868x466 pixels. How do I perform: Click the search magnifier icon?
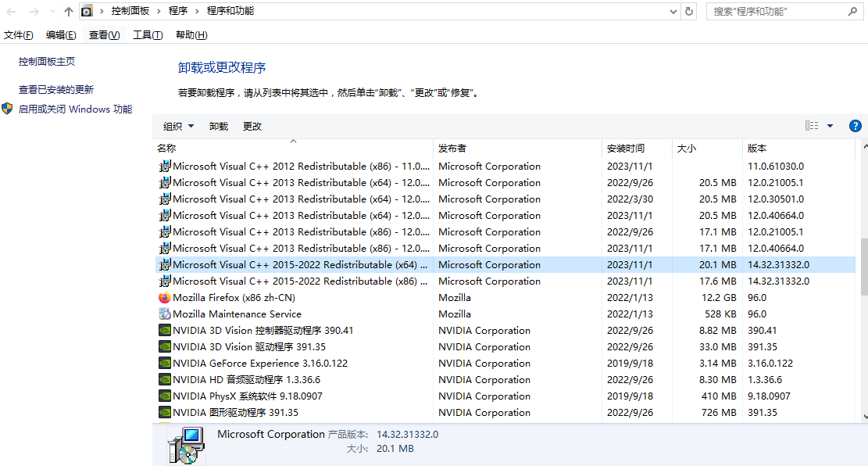pyautogui.click(x=854, y=12)
